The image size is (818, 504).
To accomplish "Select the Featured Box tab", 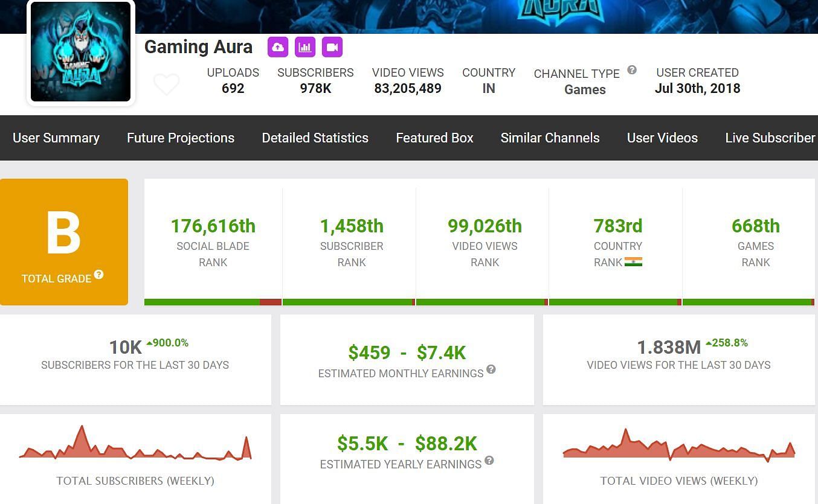I will (x=434, y=138).
